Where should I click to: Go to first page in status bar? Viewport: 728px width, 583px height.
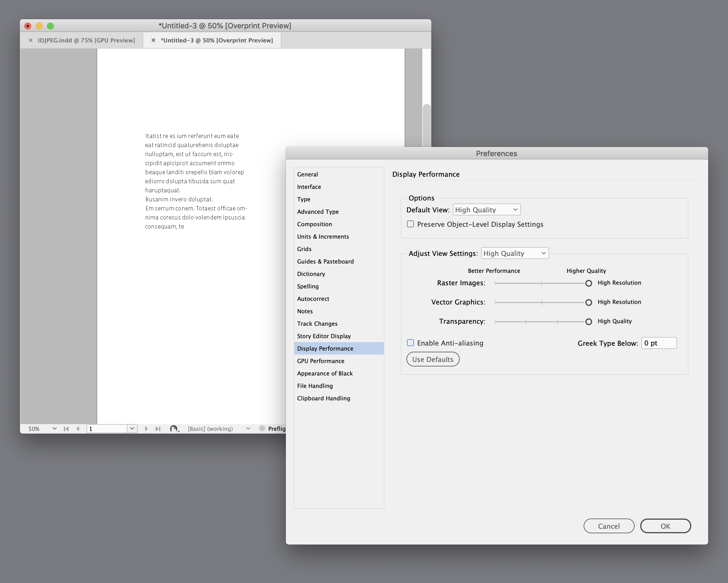click(x=66, y=428)
